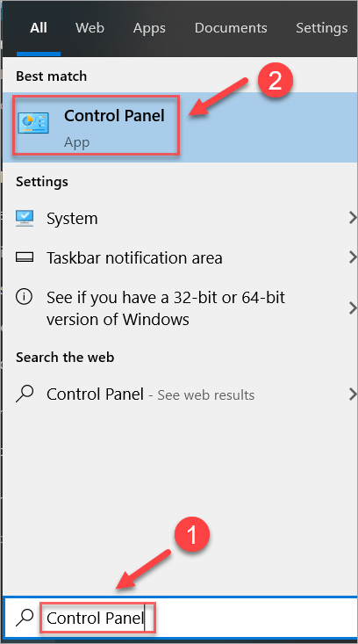Screen dimensions: 358x644
Task: Click the web search magnifier icon
Action: (x=25, y=394)
